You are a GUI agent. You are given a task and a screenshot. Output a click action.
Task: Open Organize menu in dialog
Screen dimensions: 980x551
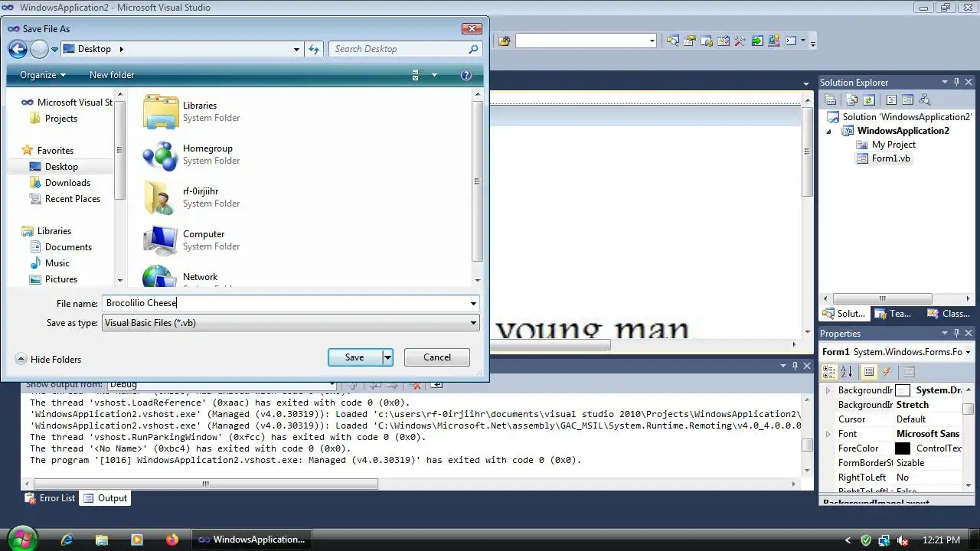point(43,75)
